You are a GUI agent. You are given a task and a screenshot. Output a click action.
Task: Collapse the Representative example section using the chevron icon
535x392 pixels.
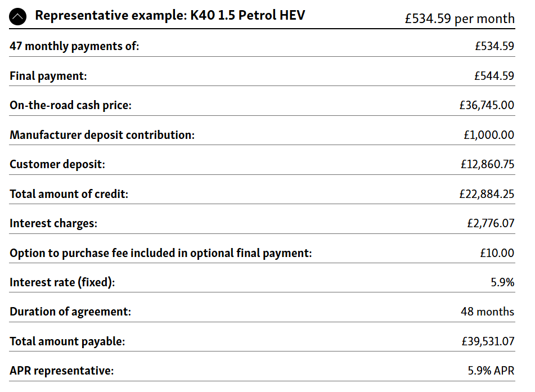click(17, 17)
